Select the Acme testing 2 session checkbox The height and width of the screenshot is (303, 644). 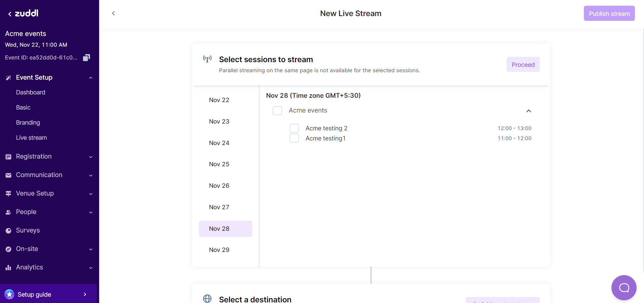[x=294, y=128]
